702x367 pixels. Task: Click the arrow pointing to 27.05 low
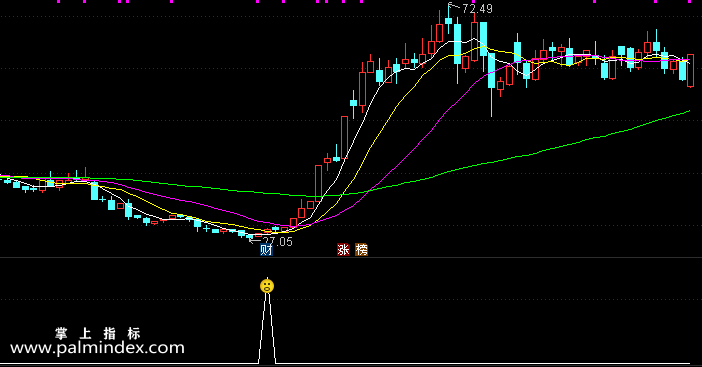tap(255, 241)
